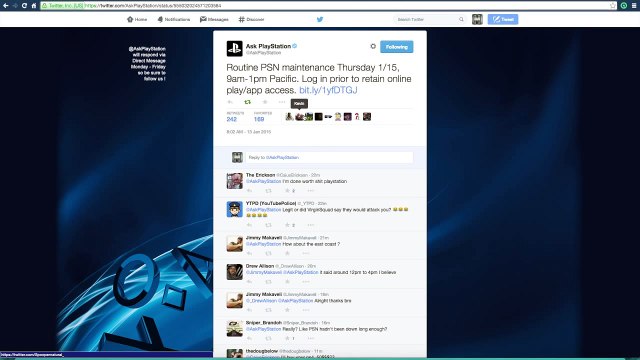Open more options on Drew Allison's tweet
The image size is (640, 360).
pyautogui.click(x=306, y=282)
